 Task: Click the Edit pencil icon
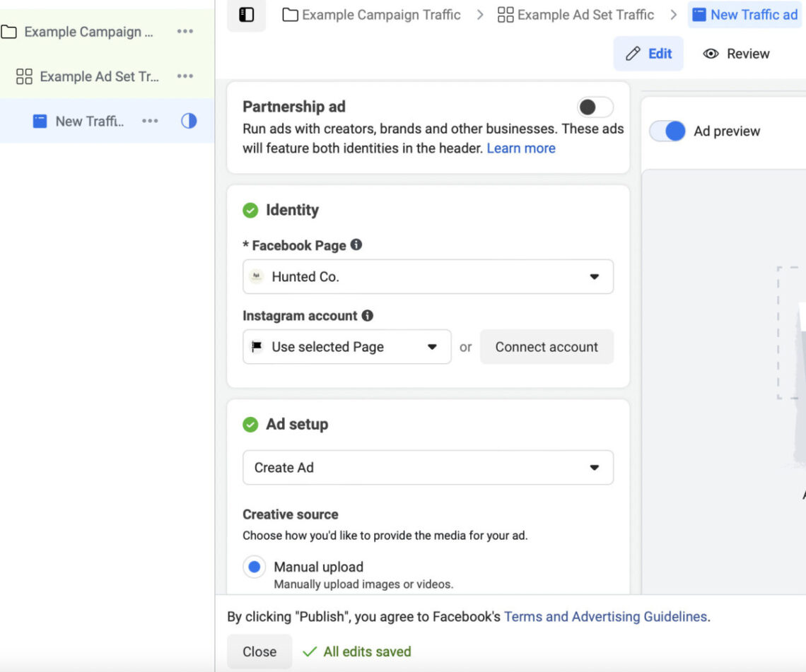point(636,53)
